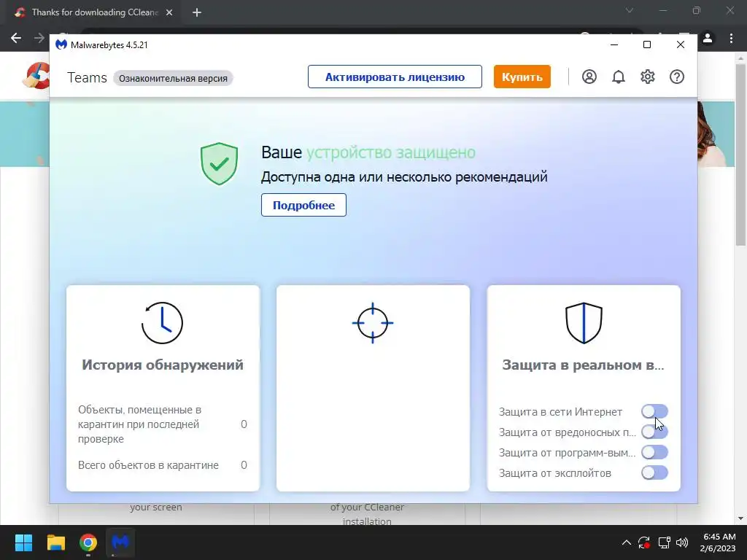747x560 pixels.
Task: Open Chrome profile avatar icon
Action: pyautogui.click(x=708, y=38)
